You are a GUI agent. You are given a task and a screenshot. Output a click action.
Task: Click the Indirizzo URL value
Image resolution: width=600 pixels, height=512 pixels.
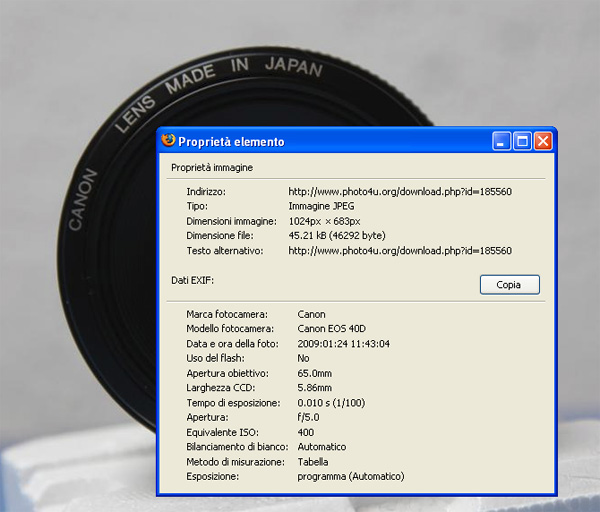point(400,192)
